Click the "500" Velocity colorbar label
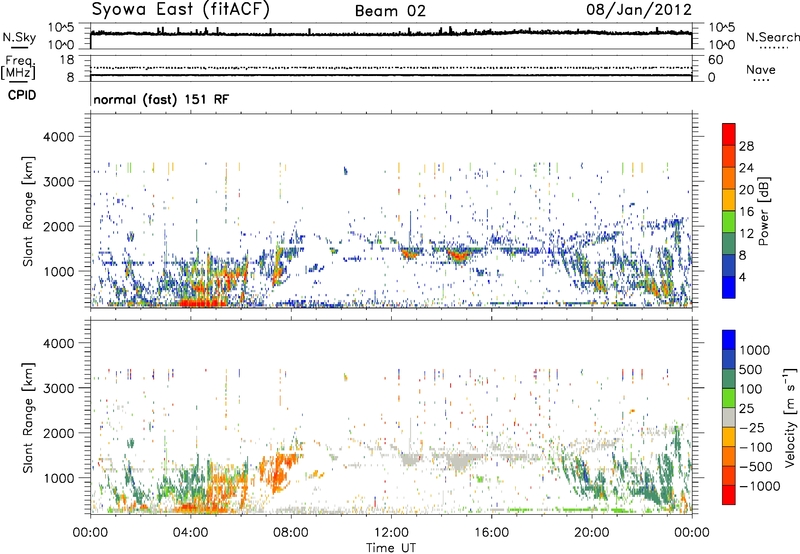800x554 pixels. 751,370
